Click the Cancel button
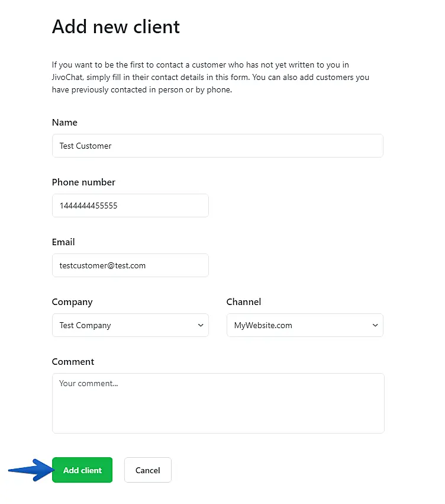The width and height of the screenshot is (445, 504). [x=147, y=470]
